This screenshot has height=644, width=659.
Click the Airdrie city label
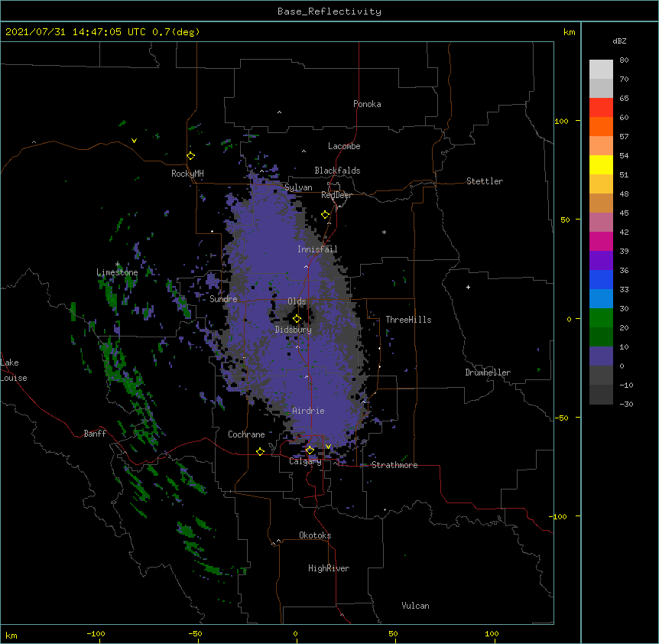coord(308,411)
